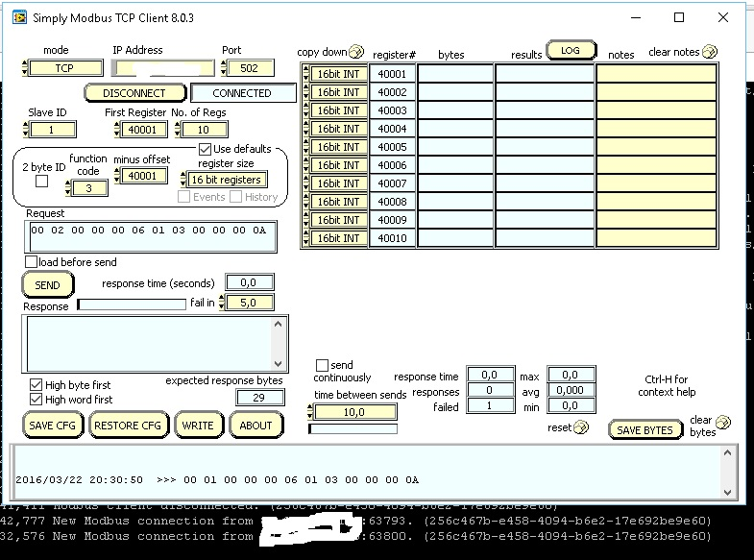This screenshot has height=560, width=754.
Task: Click the Slave ID stepper arrows
Action: [x=24, y=130]
